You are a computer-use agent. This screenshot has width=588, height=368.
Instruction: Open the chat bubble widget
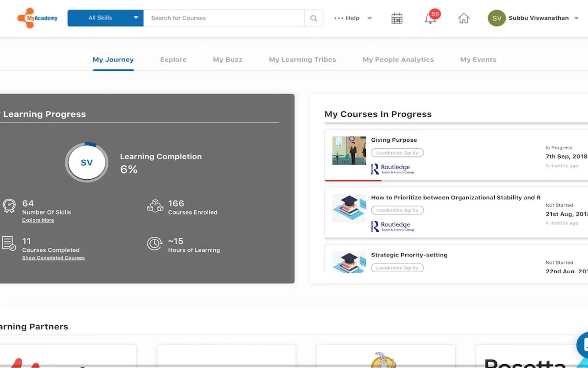[583, 345]
